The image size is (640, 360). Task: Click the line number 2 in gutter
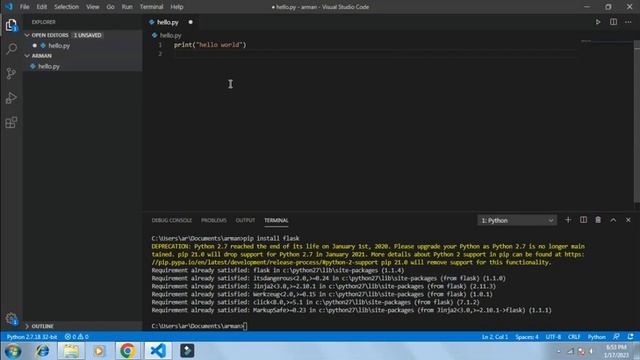[x=160, y=54]
